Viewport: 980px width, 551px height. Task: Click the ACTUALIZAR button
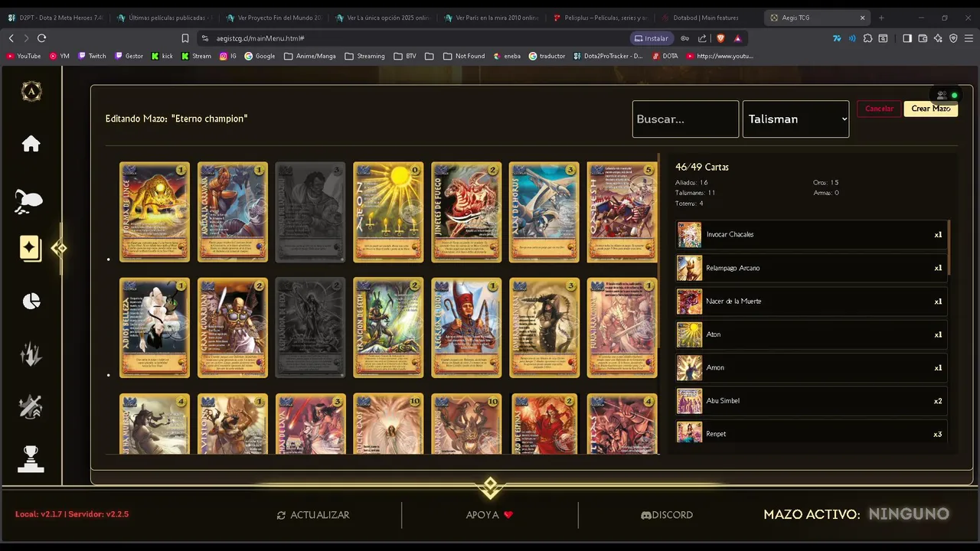tap(313, 515)
